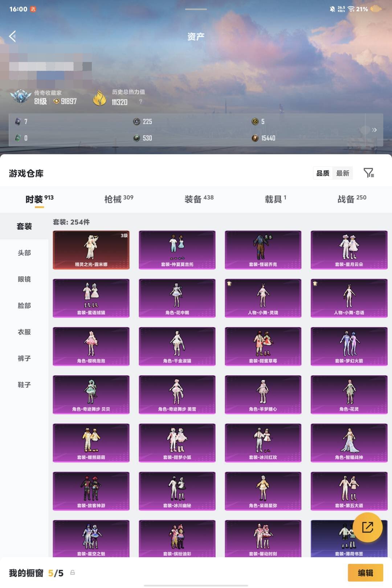Tap the lock icon beside 我的橱窗
Screen dimensions: 392x588
coord(73,572)
